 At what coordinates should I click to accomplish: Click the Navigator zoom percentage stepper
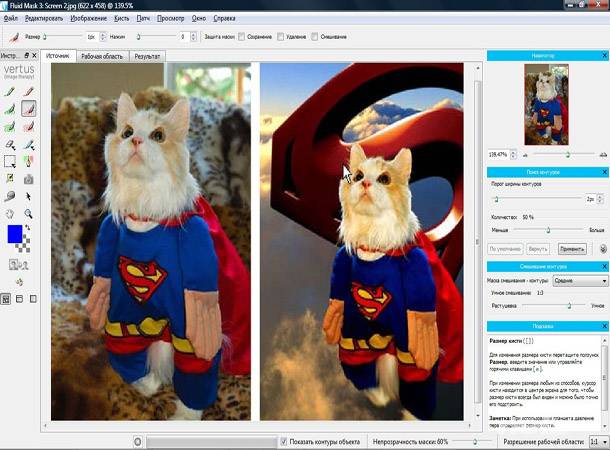pos(513,155)
